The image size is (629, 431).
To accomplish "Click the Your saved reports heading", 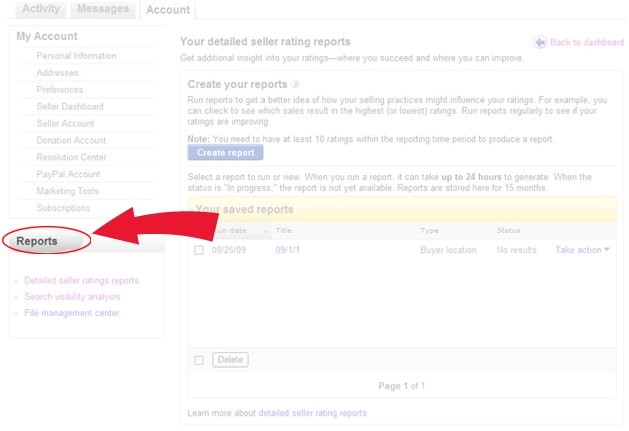I will pos(245,209).
